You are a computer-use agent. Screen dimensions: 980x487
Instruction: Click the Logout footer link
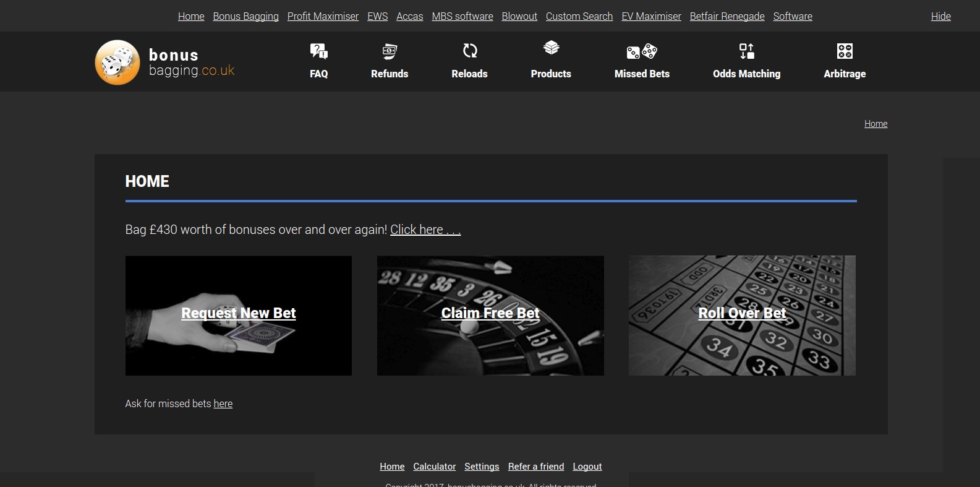pyautogui.click(x=587, y=467)
